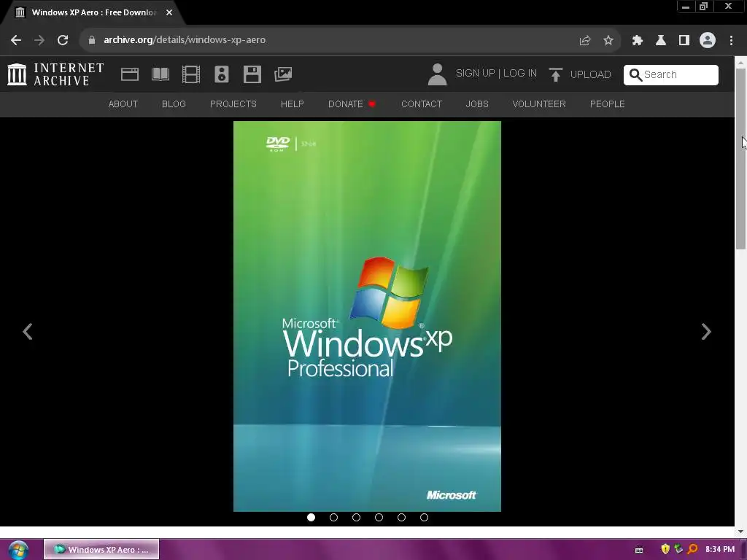747x560 pixels.
Task: Open the CONTACT menu item
Action: click(422, 104)
